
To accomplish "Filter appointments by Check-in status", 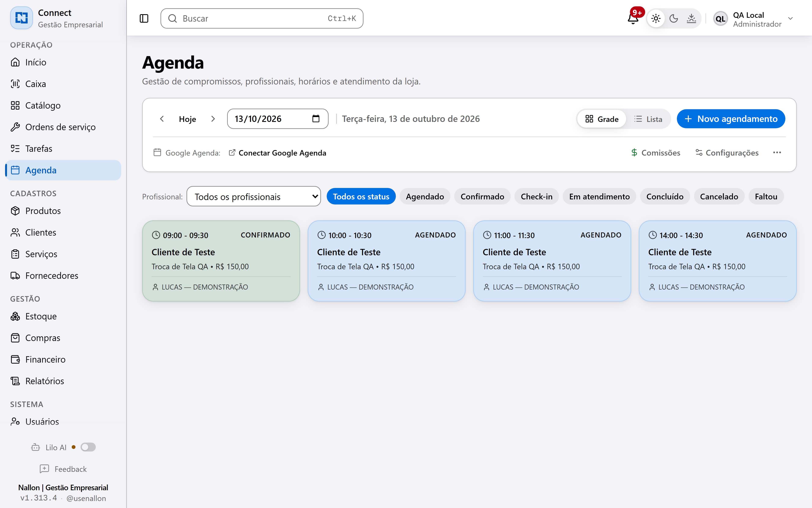I will point(536,197).
